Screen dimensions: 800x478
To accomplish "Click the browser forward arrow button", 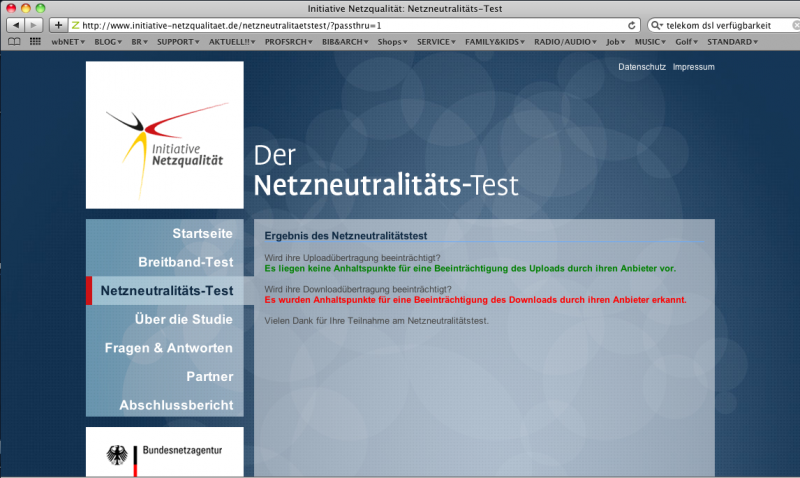I will (35, 24).
